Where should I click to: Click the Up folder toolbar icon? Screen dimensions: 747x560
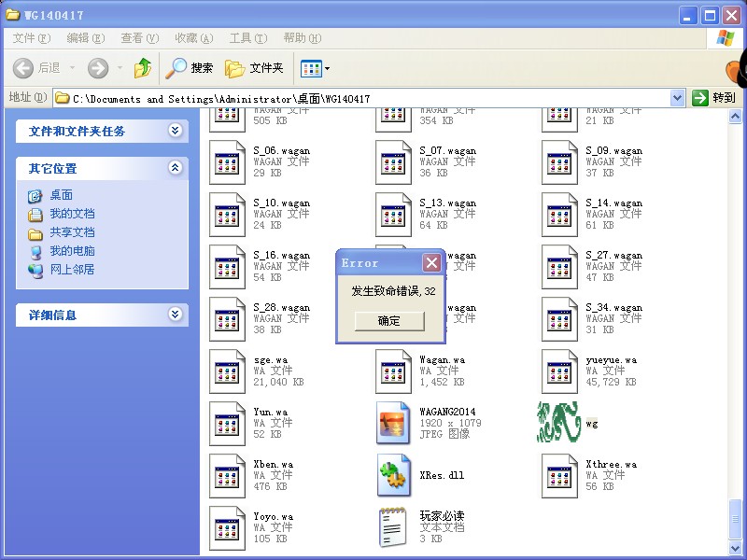coord(143,68)
